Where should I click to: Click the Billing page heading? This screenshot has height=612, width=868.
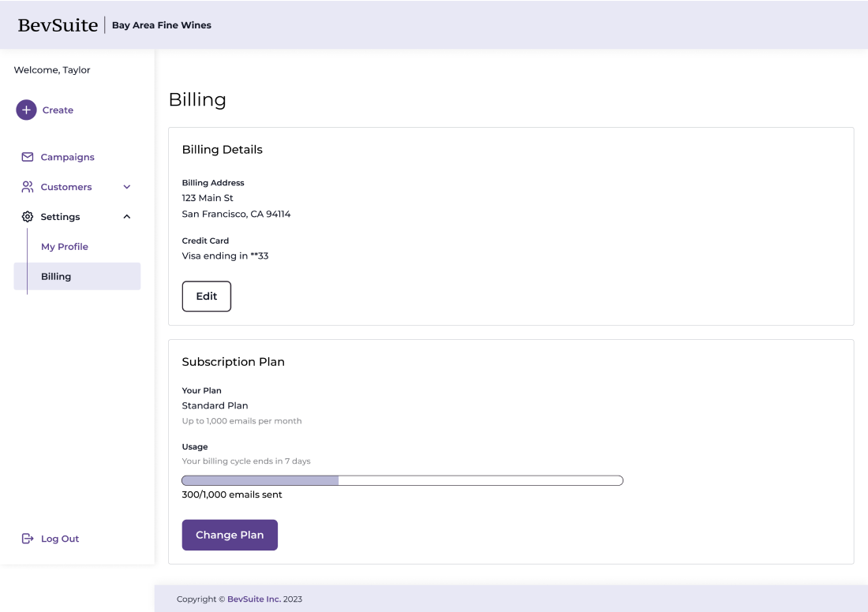[x=197, y=99]
